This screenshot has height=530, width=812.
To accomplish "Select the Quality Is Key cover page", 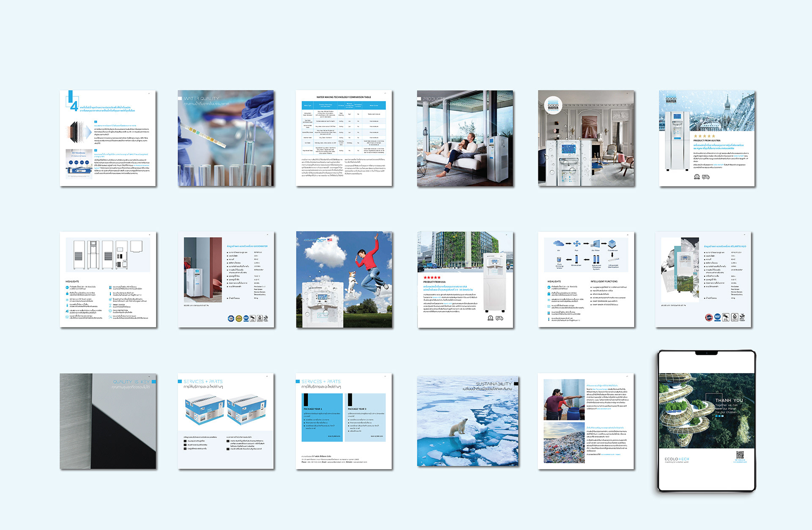I will pos(108,422).
